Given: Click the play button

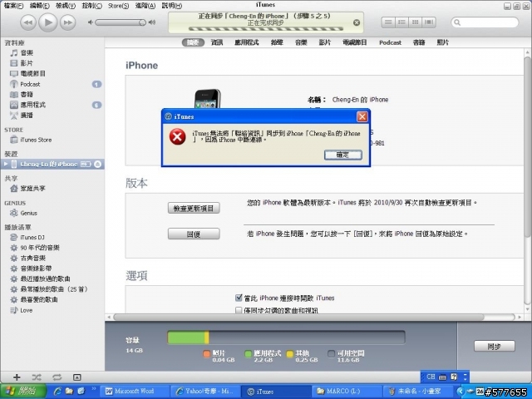Looking at the screenshot, I should (x=48, y=22).
